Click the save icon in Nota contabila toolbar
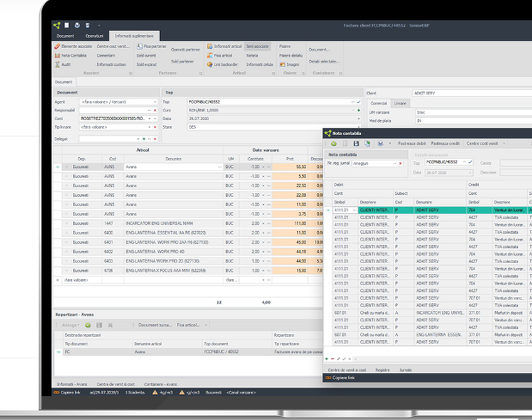The image size is (532, 420). click(x=355, y=143)
